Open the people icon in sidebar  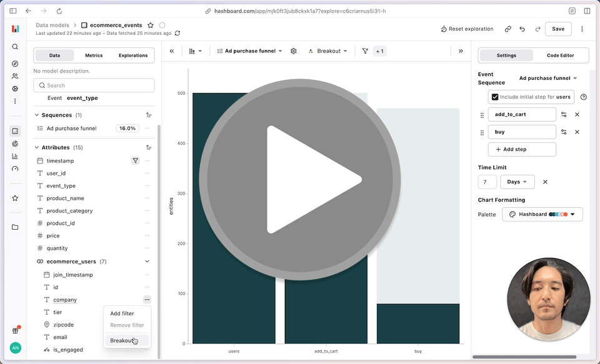click(15, 76)
